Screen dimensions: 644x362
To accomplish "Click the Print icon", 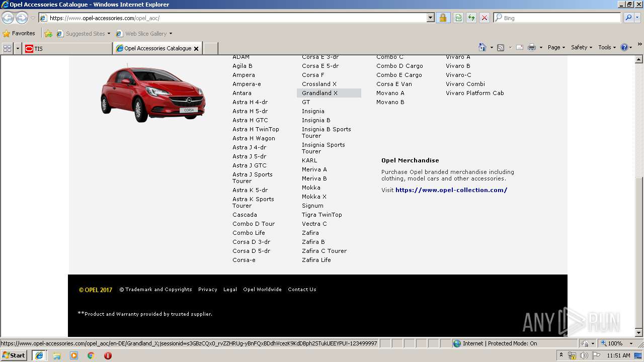I will click(x=532, y=47).
